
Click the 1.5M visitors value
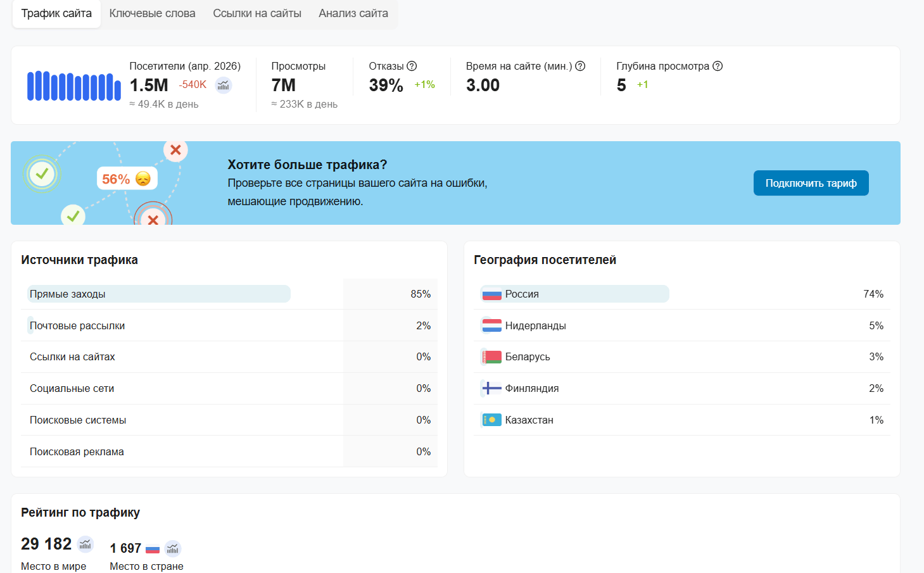tap(149, 85)
